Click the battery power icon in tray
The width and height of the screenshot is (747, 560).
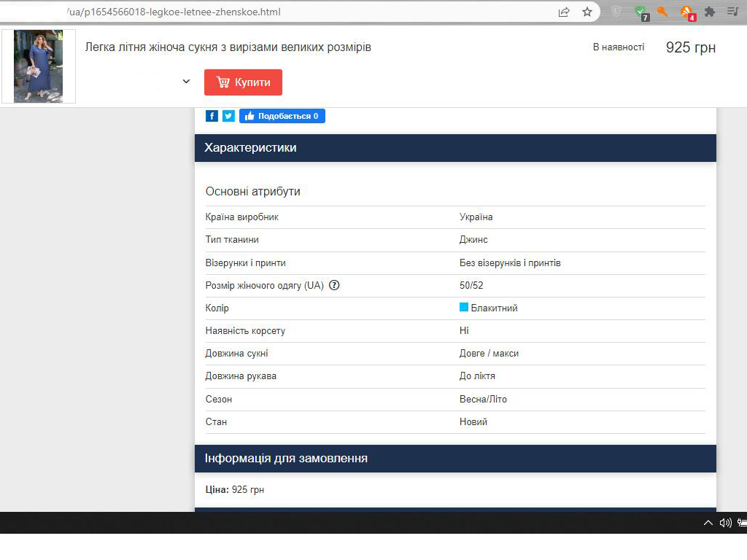(x=742, y=523)
